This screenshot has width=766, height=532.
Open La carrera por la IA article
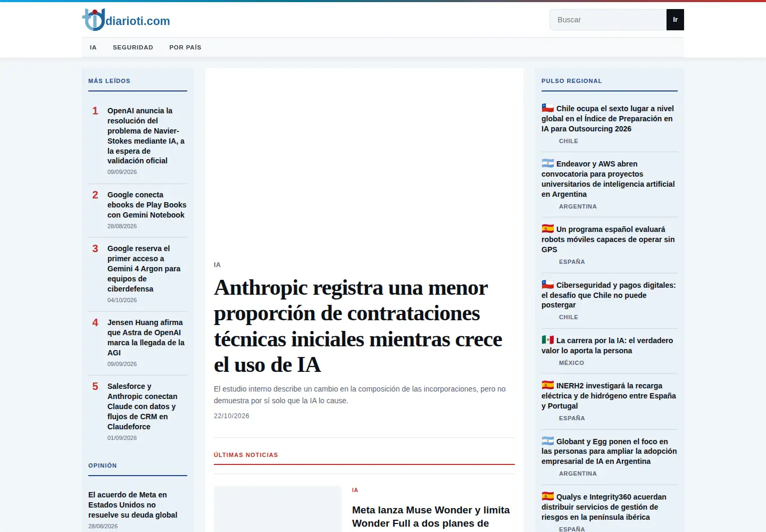[x=607, y=345]
